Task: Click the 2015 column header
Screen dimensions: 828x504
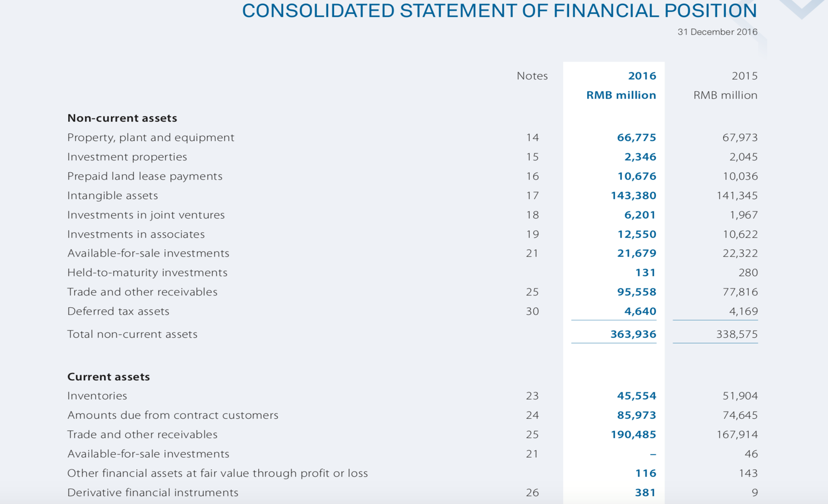Action: click(x=744, y=76)
